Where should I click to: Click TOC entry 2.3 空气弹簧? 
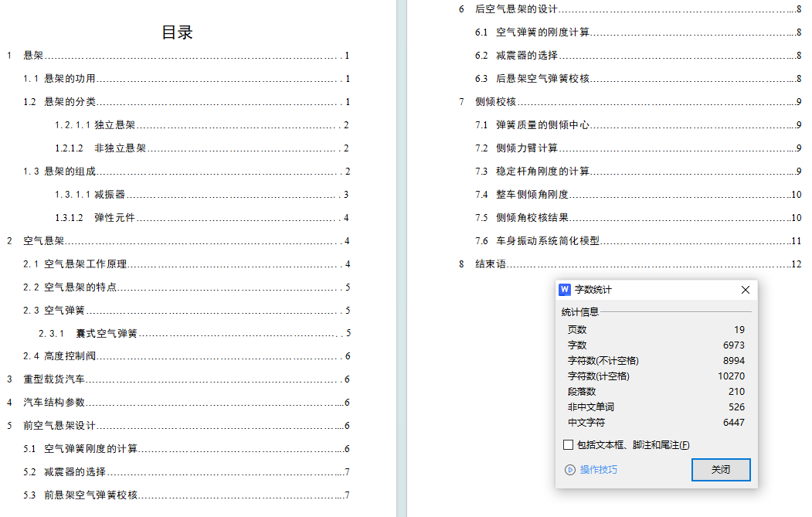(x=186, y=311)
